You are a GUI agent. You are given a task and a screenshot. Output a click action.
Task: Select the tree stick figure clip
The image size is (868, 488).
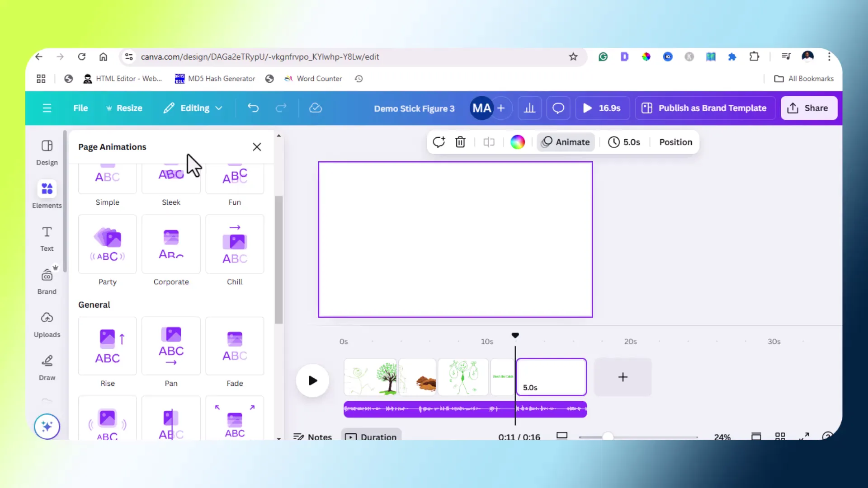370,377
